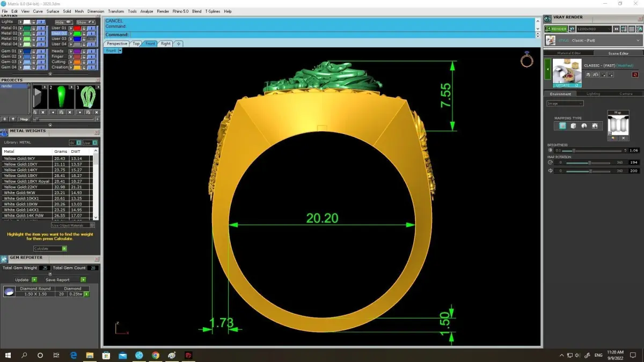Select the spherical mapping type icon
Screen dimensions: 644x362
pyautogui.click(x=584, y=126)
